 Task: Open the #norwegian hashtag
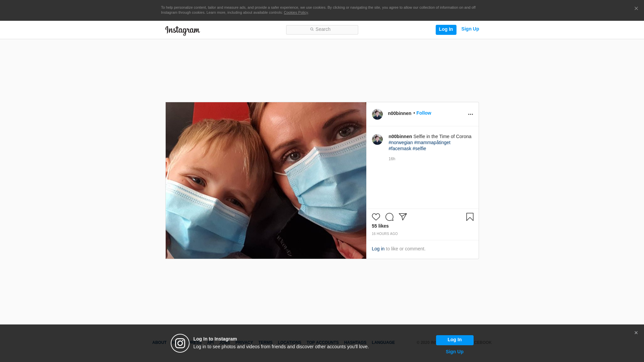[x=400, y=142]
